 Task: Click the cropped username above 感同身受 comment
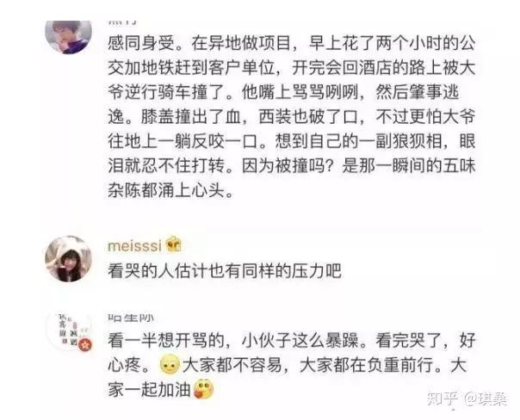(122, 22)
